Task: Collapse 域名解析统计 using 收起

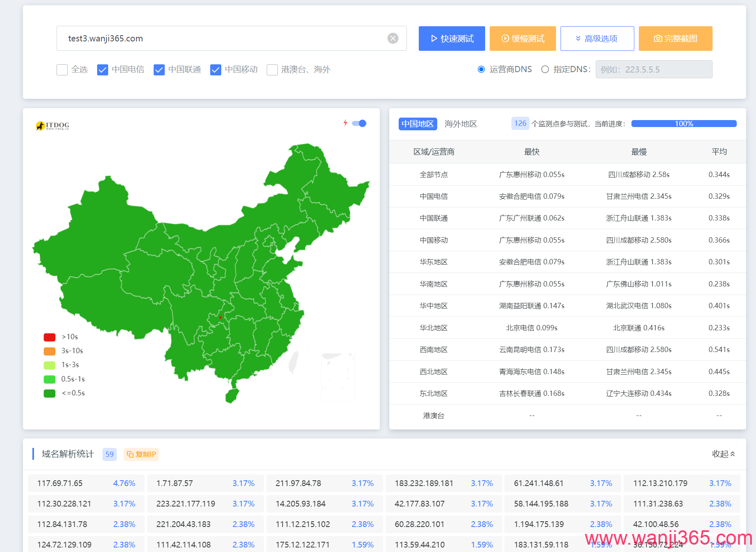Action: coord(723,454)
